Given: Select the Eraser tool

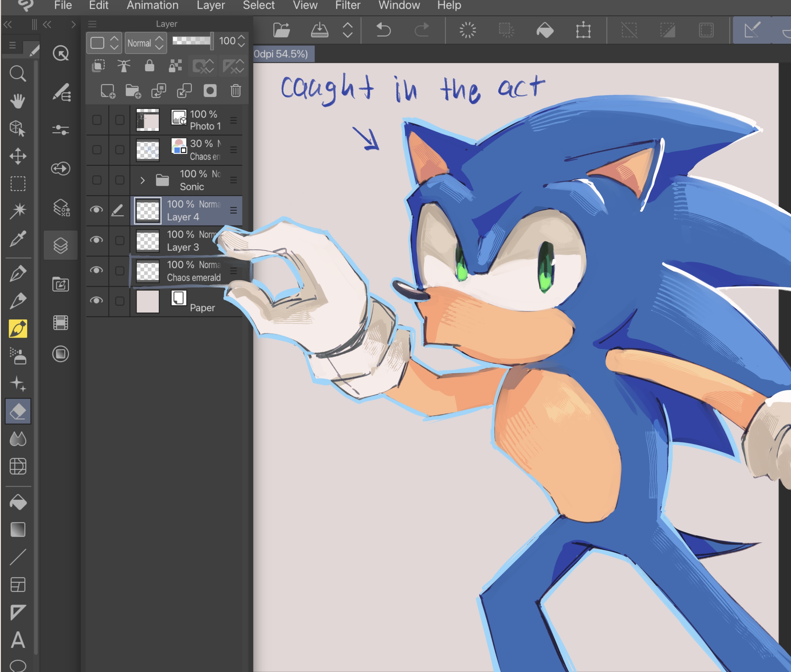Looking at the screenshot, I should (x=17, y=411).
